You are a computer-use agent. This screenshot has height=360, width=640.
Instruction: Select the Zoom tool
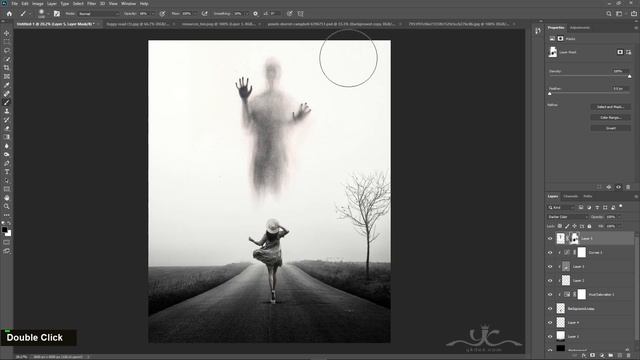[7, 207]
